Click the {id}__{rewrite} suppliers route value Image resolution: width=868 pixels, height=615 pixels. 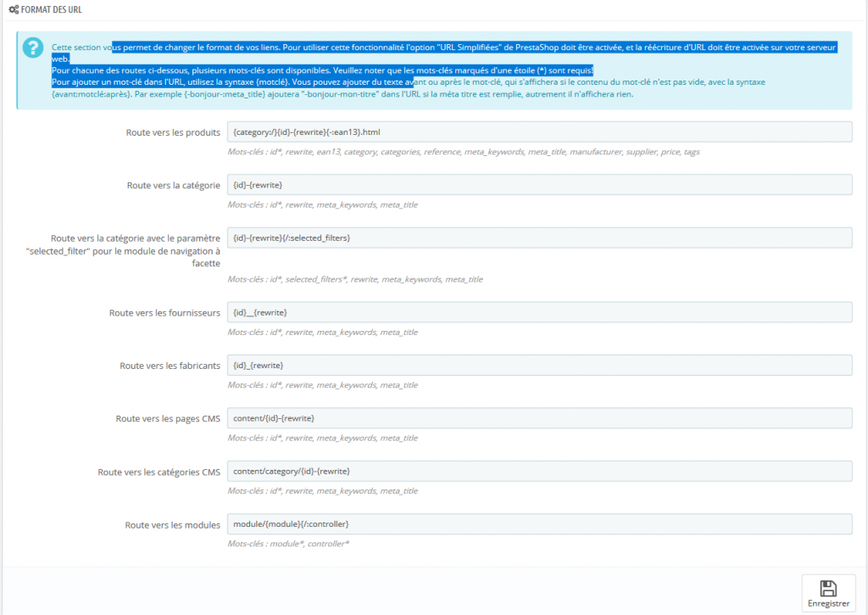[261, 312]
